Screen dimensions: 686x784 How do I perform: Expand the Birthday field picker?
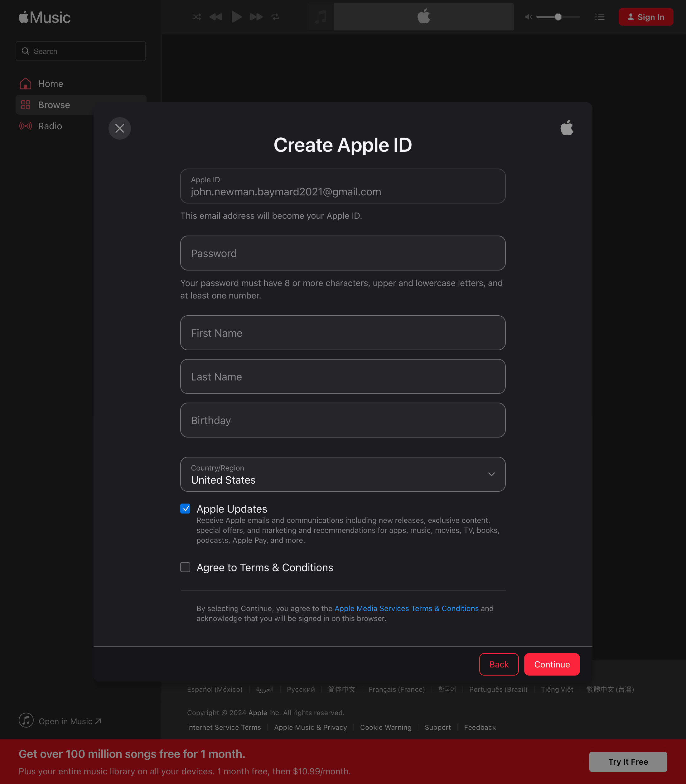pyautogui.click(x=343, y=420)
